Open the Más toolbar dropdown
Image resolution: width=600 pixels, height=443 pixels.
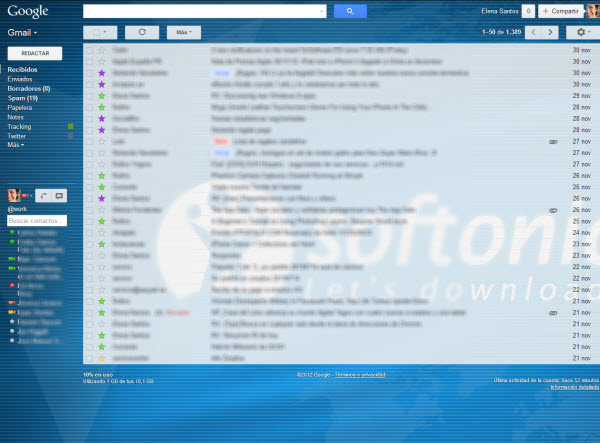pos(184,32)
